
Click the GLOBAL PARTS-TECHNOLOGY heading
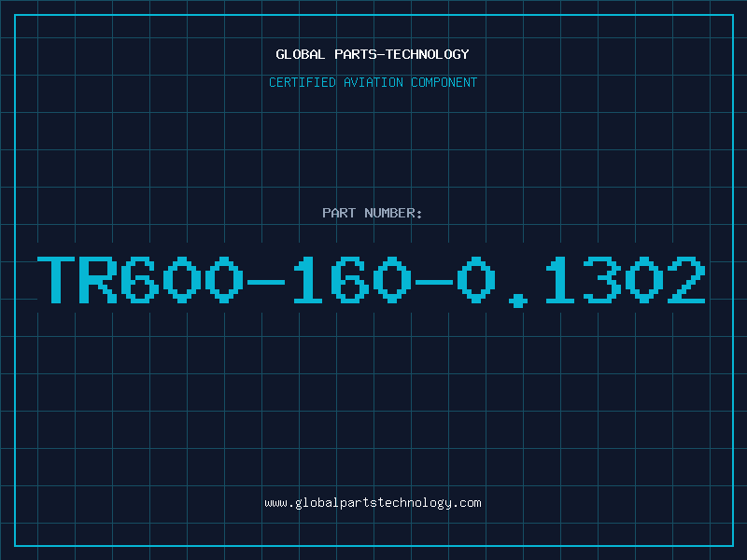tap(373, 54)
